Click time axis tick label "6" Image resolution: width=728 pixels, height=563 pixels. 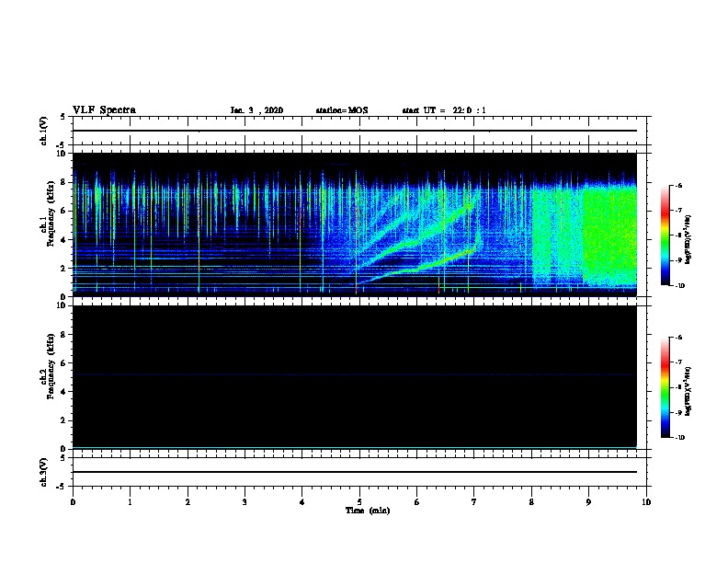(416, 502)
